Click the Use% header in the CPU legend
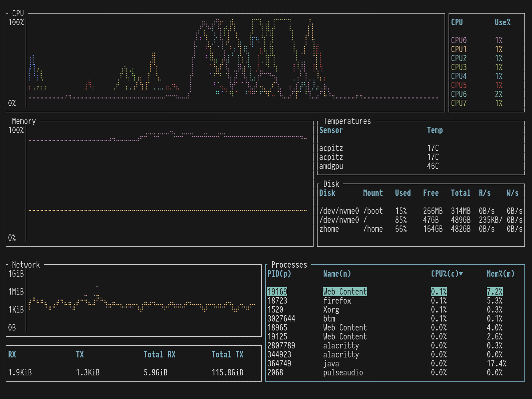Viewport: 532px width, 399px height. click(503, 22)
